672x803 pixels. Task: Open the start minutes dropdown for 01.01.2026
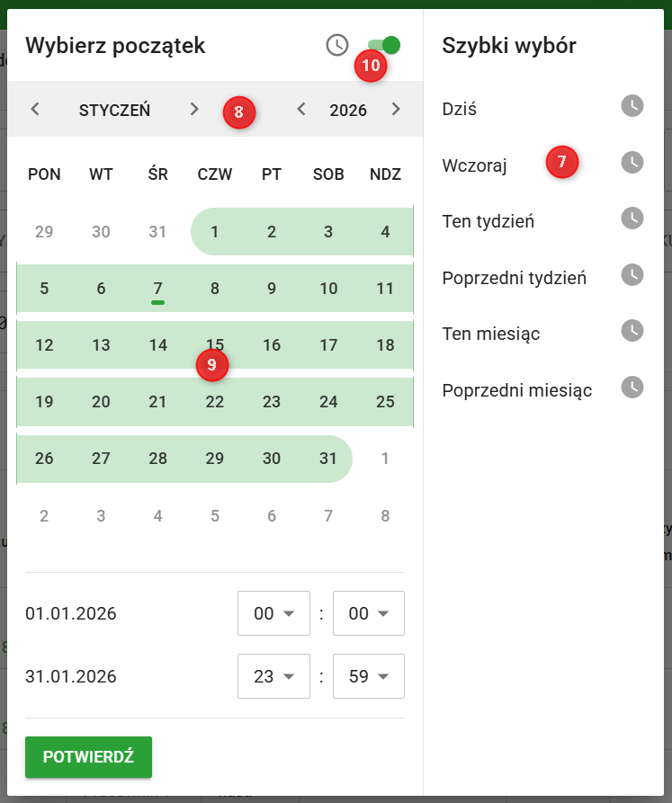click(x=369, y=613)
